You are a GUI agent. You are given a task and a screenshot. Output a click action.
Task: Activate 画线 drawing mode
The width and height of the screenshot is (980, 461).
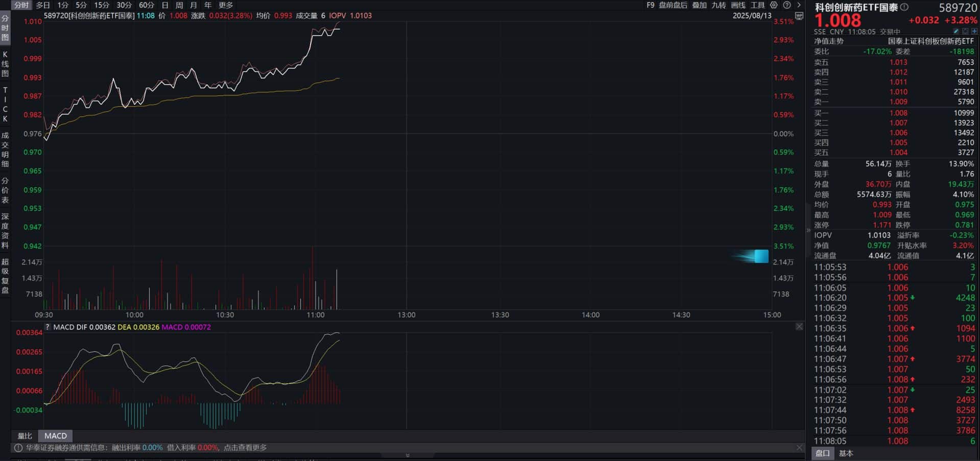pyautogui.click(x=737, y=5)
